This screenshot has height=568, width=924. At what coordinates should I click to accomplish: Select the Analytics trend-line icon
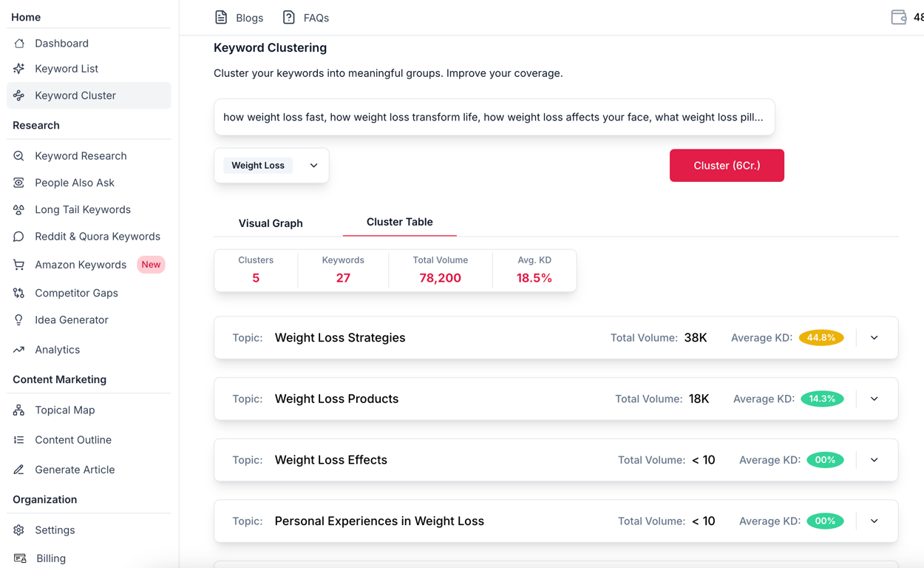(20, 349)
